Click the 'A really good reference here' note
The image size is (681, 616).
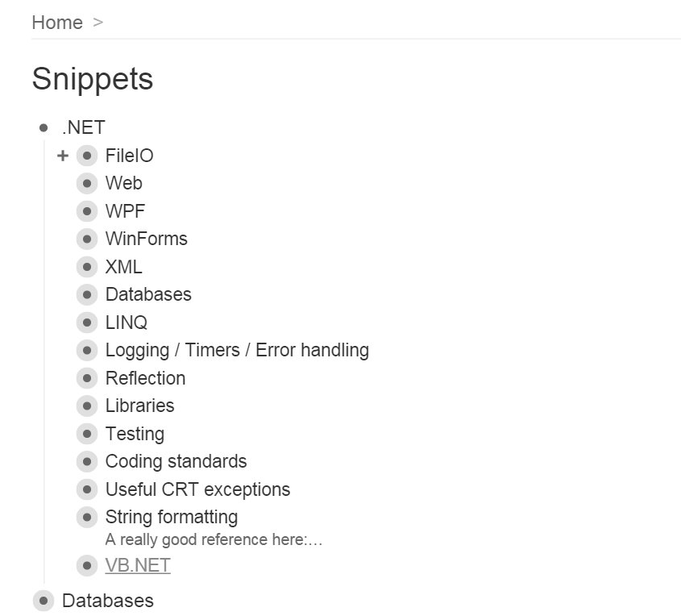(214, 540)
